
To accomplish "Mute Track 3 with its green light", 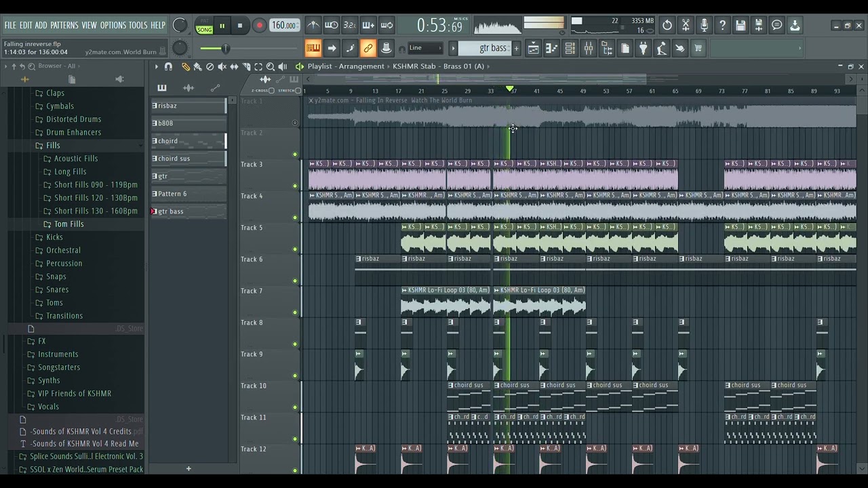I will [295, 186].
